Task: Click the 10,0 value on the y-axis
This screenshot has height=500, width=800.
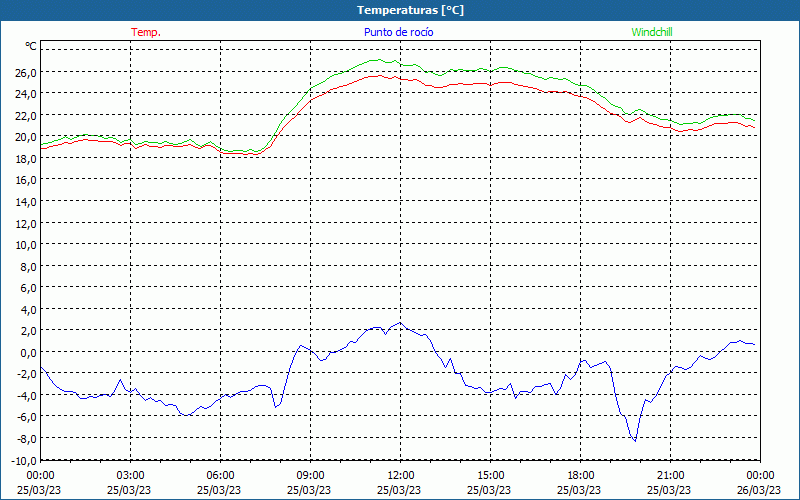Action: click(26, 245)
